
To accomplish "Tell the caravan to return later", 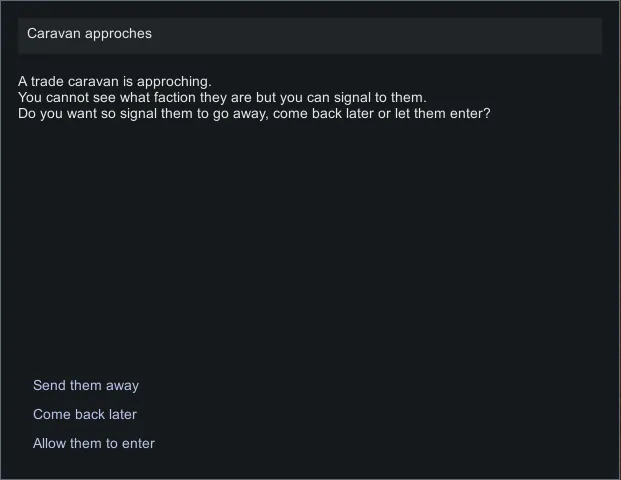I will [x=85, y=414].
